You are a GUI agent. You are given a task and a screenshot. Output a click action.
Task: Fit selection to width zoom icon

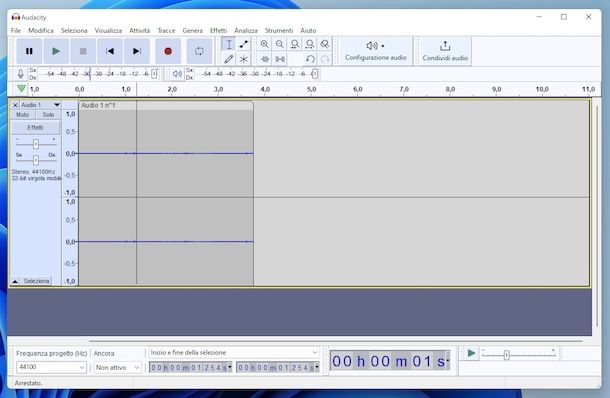pyautogui.click(x=295, y=44)
